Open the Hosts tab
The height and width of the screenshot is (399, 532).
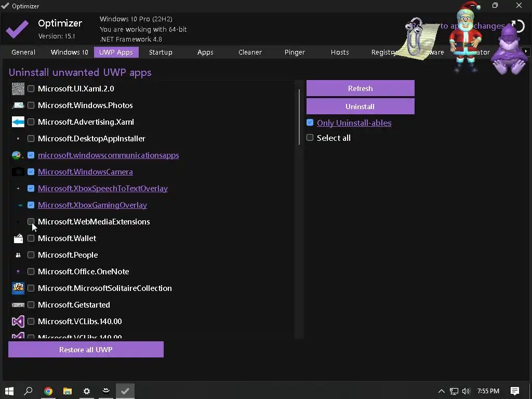click(x=340, y=52)
